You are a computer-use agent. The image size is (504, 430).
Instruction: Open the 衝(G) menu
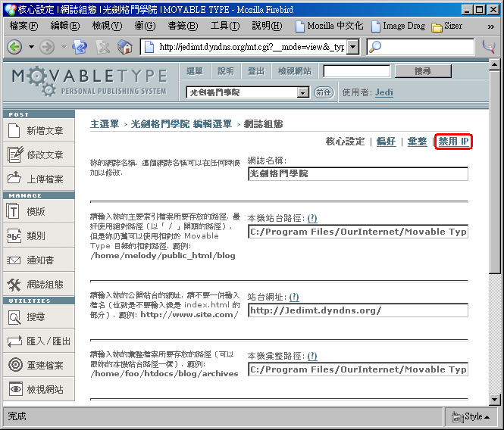[145, 26]
